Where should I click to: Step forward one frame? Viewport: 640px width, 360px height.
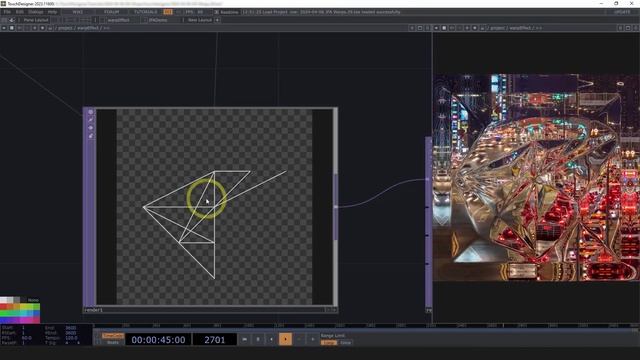(313, 339)
